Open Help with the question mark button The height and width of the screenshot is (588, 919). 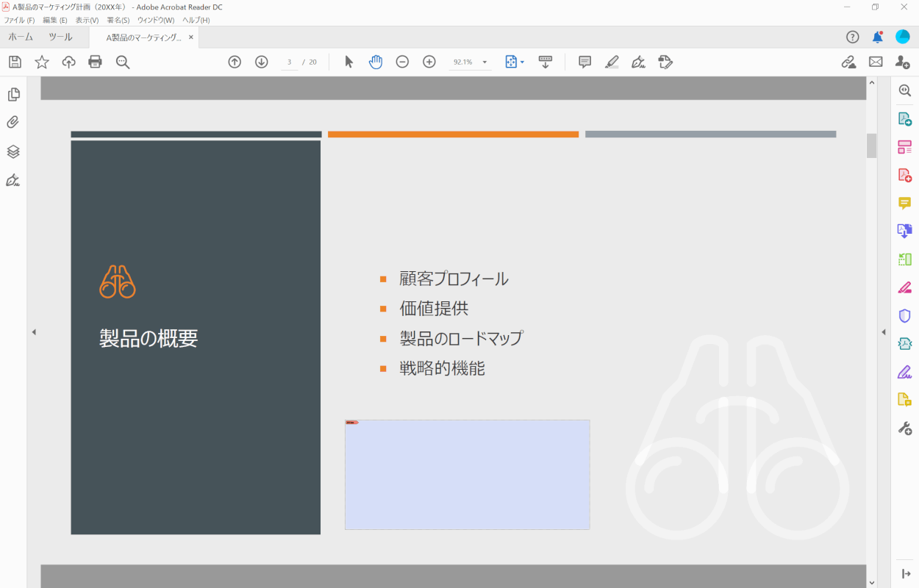click(851, 36)
